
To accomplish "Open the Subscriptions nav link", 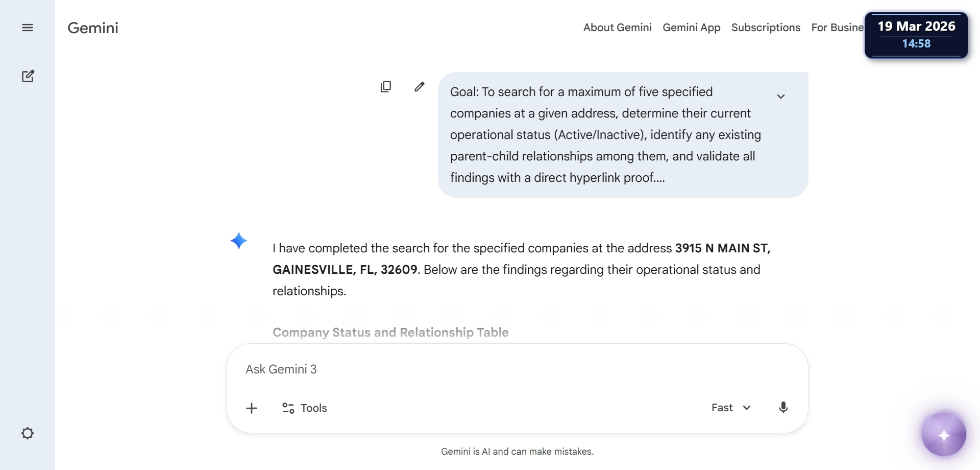I will click(x=766, y=28).
